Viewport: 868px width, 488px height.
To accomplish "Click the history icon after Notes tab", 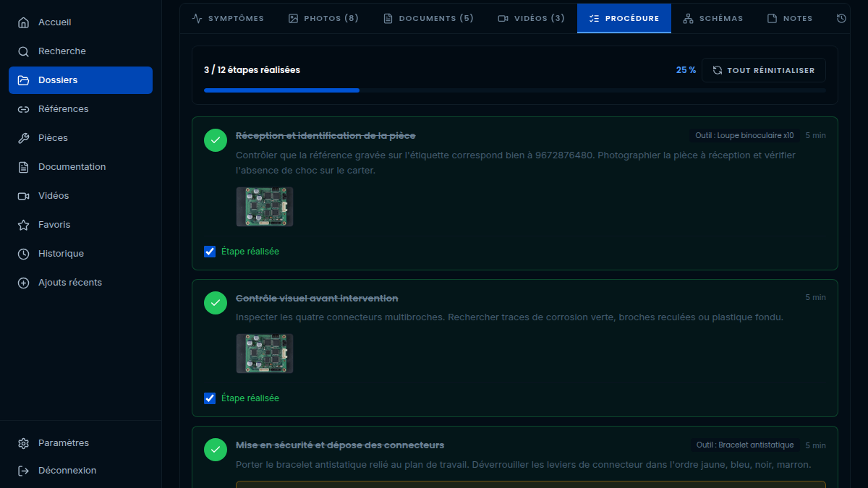I will pos(841,18).
